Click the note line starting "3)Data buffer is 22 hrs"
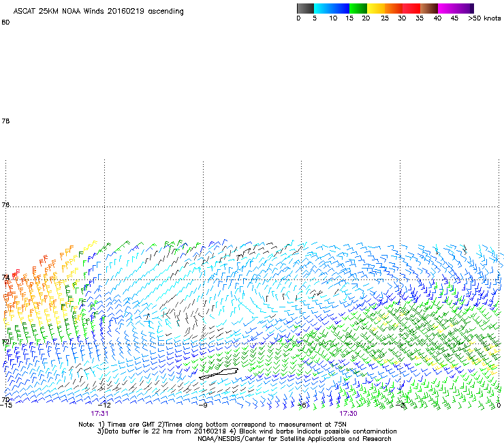Image resolution: width=504 pixels, height=443 pixels. 247,431
